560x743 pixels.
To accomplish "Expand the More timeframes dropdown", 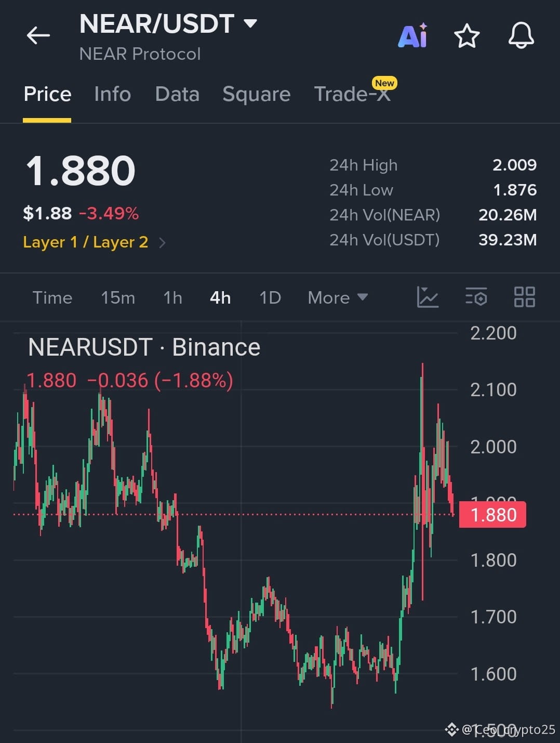I will (338, 297).
